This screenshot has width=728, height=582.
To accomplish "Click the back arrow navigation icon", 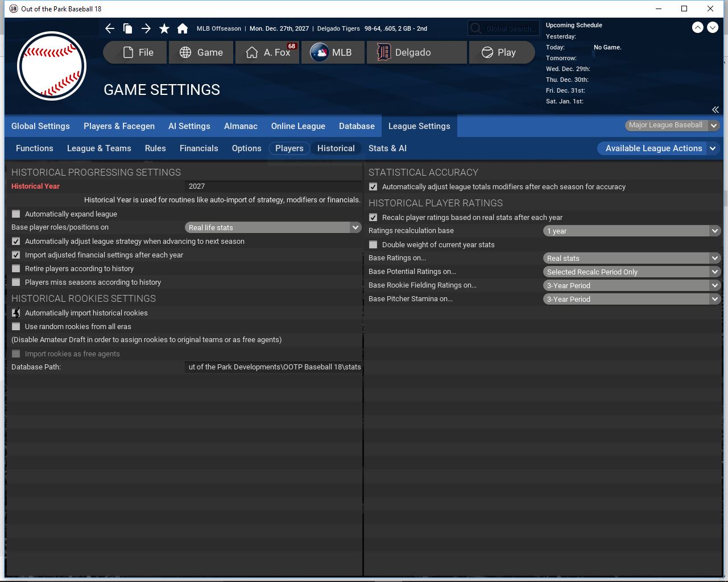I will (110, 28).
